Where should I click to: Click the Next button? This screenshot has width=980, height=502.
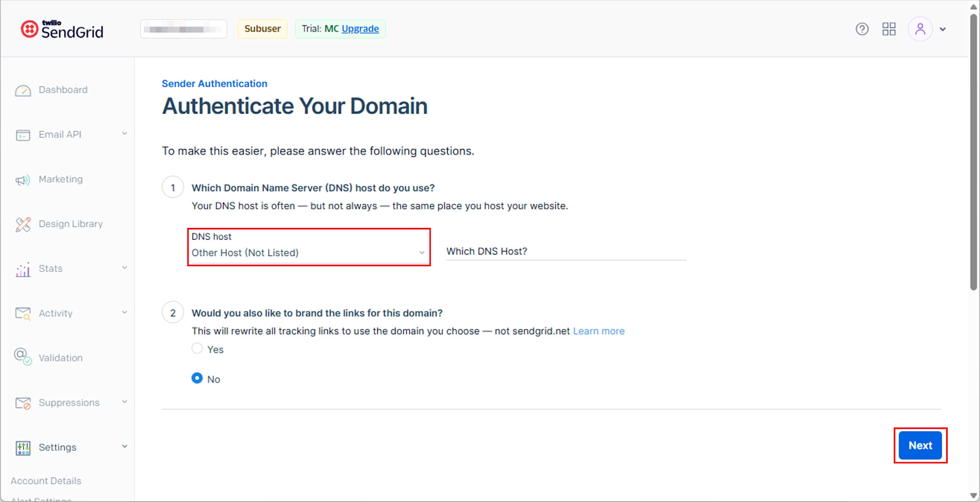pos(919,445)
